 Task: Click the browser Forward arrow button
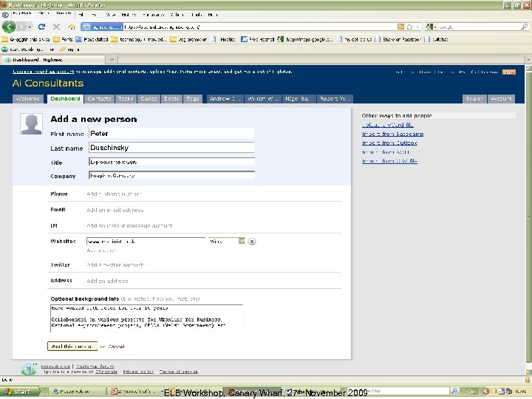point(21,27)
